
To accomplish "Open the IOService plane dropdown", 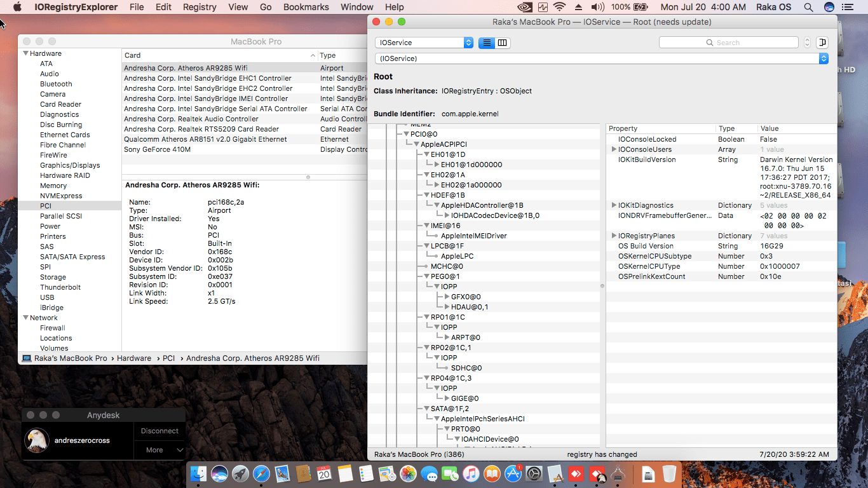I will 424,43.
